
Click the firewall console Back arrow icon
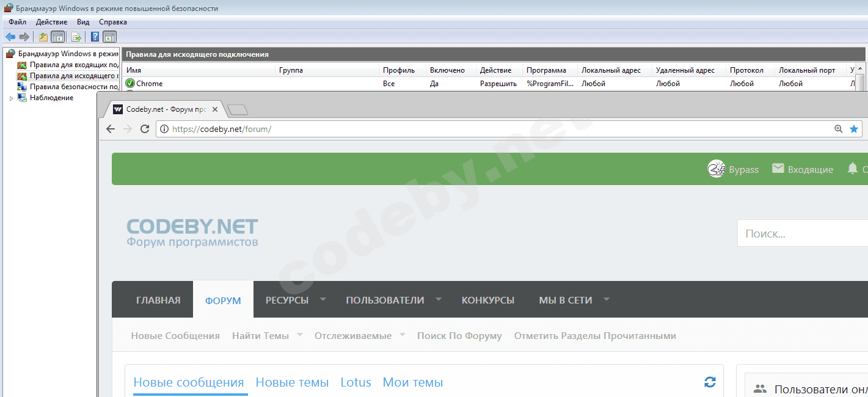[10, 37]
